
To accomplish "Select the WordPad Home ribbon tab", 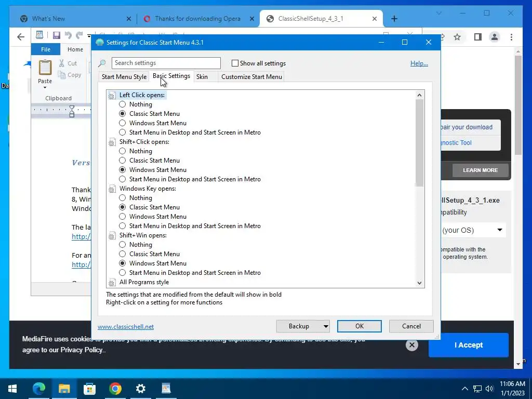I will click(x=75, y=49).
